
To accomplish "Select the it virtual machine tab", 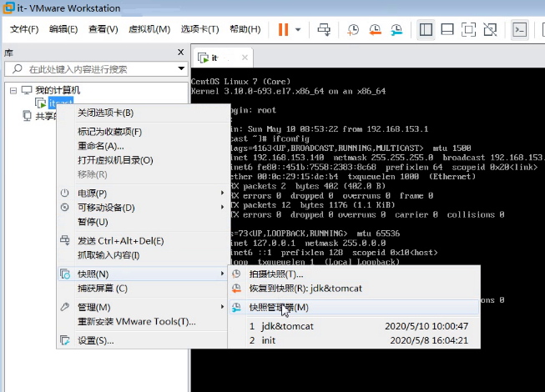I will (x=223, y=58).
